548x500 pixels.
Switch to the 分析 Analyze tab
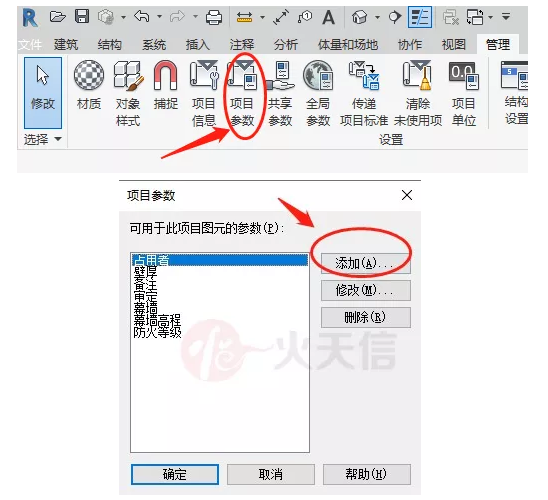tap(286, 45)
